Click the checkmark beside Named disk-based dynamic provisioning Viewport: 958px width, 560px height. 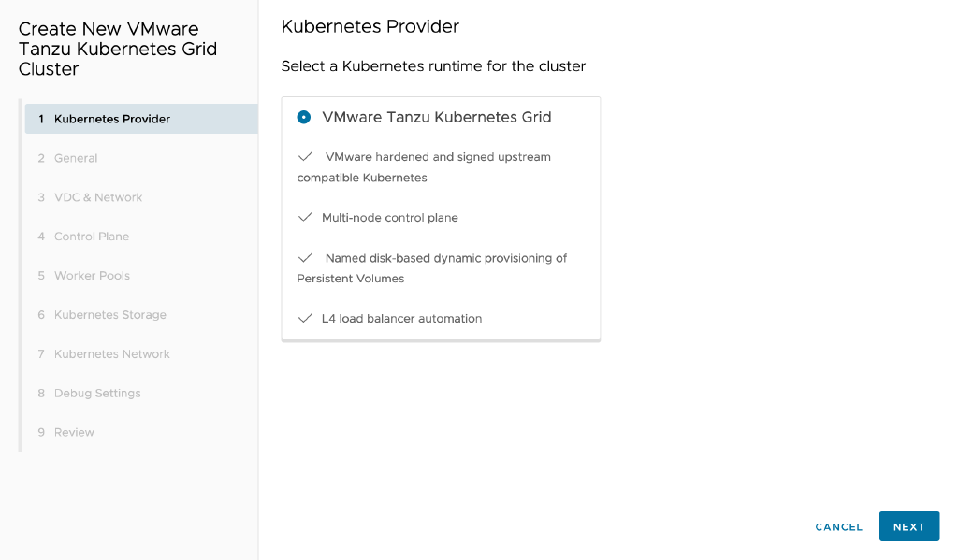pos(306,258)
